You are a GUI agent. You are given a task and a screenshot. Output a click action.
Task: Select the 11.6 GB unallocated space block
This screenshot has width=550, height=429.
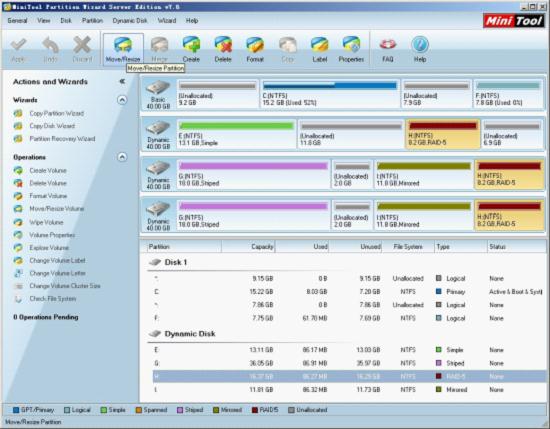click(x=351, y=134)
